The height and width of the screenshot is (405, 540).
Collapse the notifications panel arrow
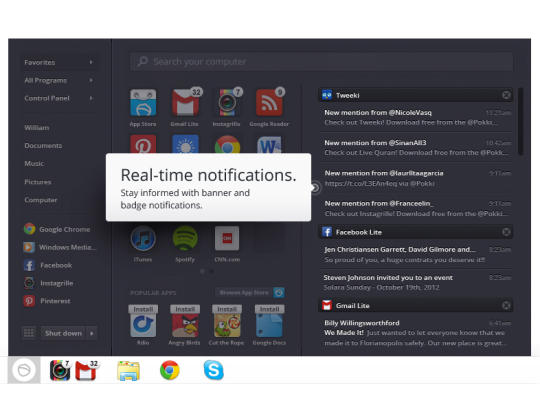[x=315, y=188]
